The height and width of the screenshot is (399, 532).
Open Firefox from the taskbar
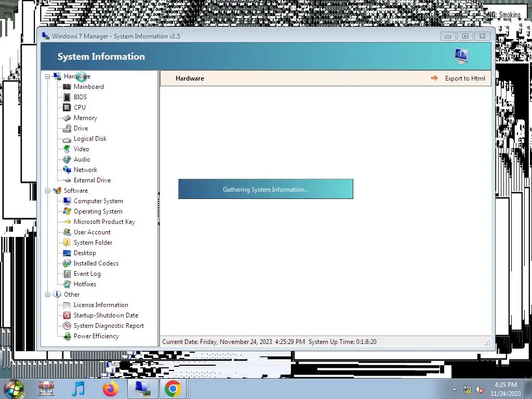click(110, 389)
